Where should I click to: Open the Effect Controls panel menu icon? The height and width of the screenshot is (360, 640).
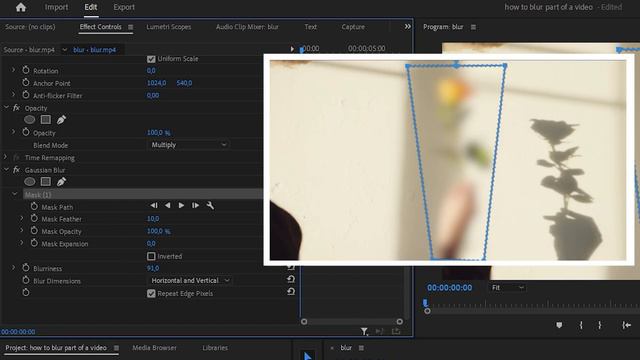(131, 27)
